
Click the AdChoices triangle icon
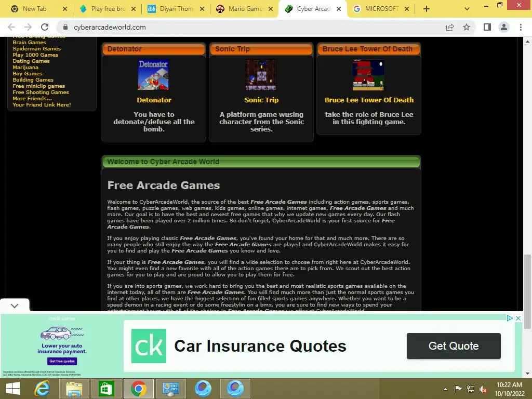click(x=510, y=318)
